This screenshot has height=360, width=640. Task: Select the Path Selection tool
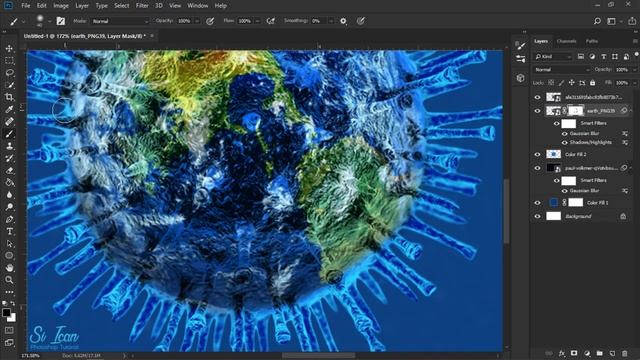pyautogui.click(x=9, y=244)
